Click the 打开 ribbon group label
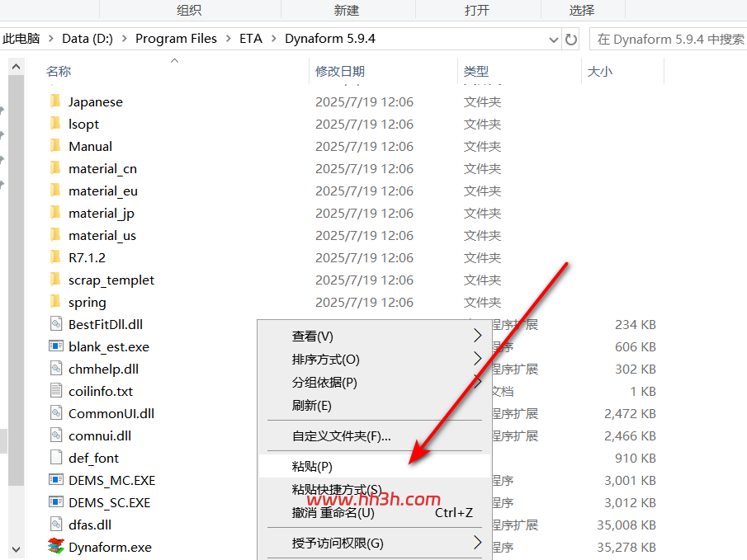The width and height of the screenshot is (747, 560). 477,10
